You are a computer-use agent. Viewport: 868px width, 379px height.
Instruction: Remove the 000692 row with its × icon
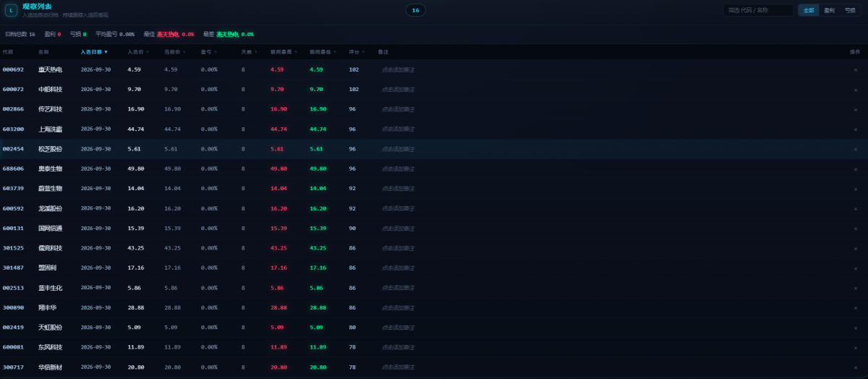tap(856, 69)
